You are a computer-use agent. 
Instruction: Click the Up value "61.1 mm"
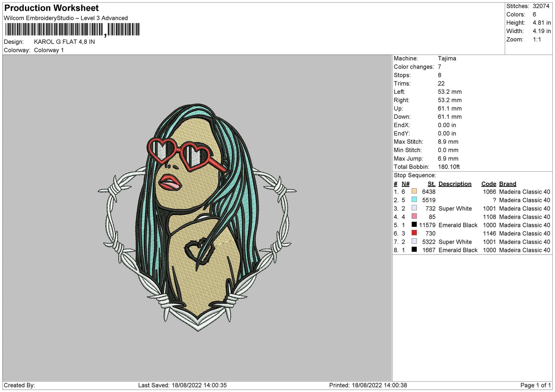450,109
